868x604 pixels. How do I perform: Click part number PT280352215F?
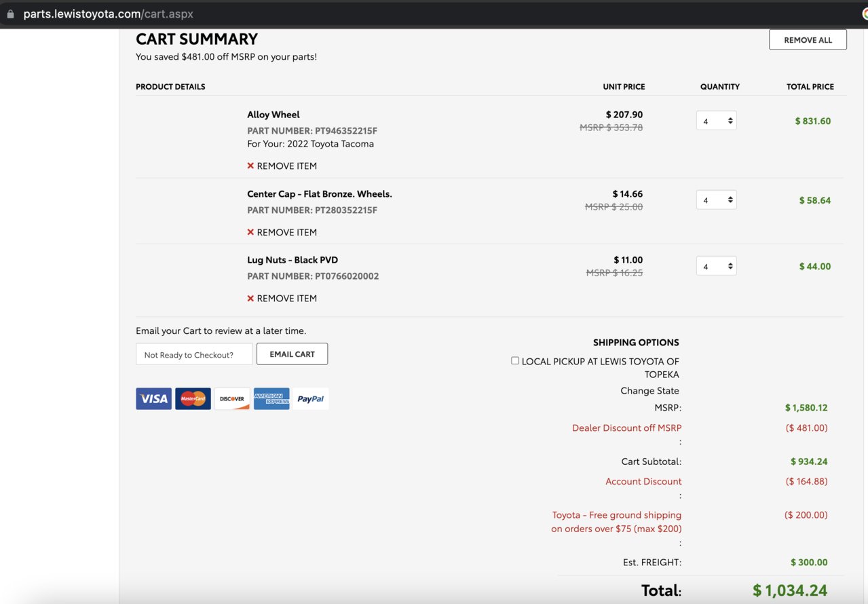(x=312, y=210)
